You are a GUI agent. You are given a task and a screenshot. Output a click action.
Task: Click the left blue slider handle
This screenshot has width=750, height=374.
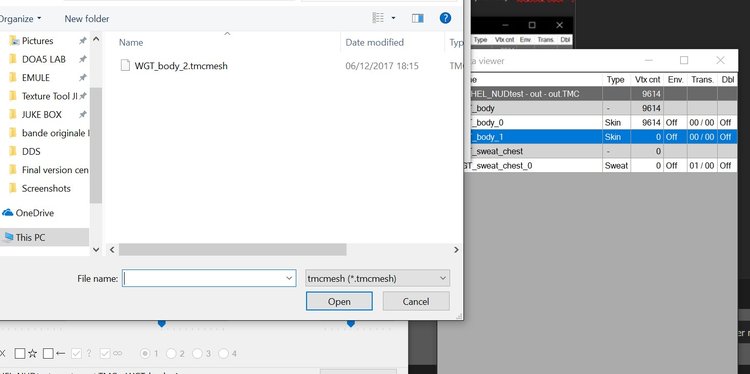[162, 324]
